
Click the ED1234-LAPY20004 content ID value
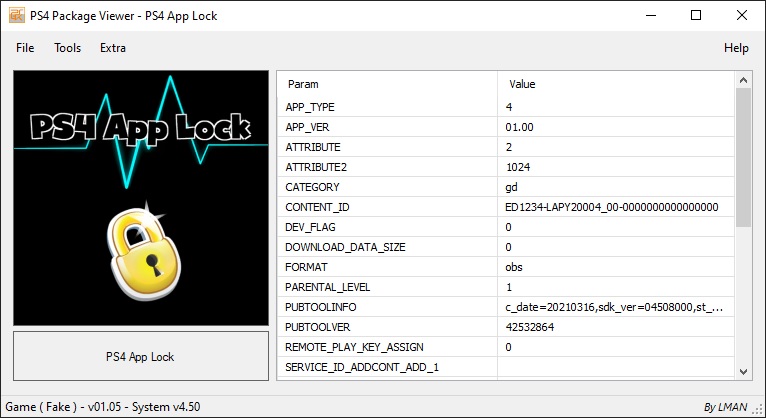point(612,207)
